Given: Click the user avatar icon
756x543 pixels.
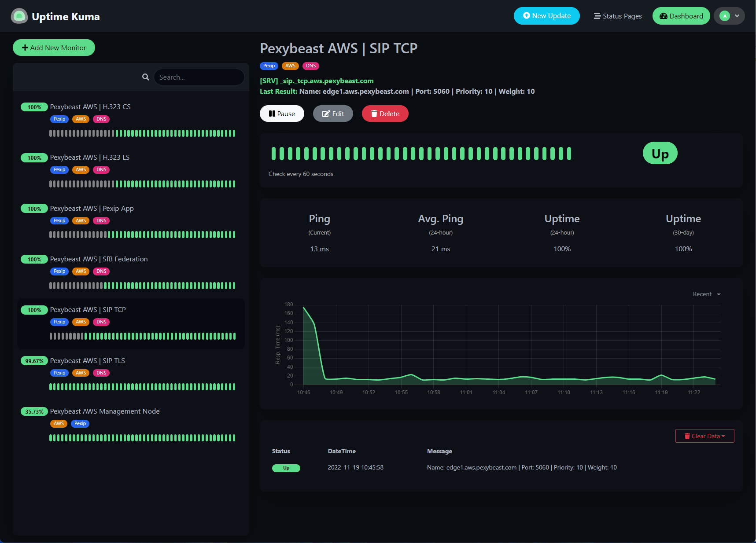Looking at the screenshot, I should [725, 16].
